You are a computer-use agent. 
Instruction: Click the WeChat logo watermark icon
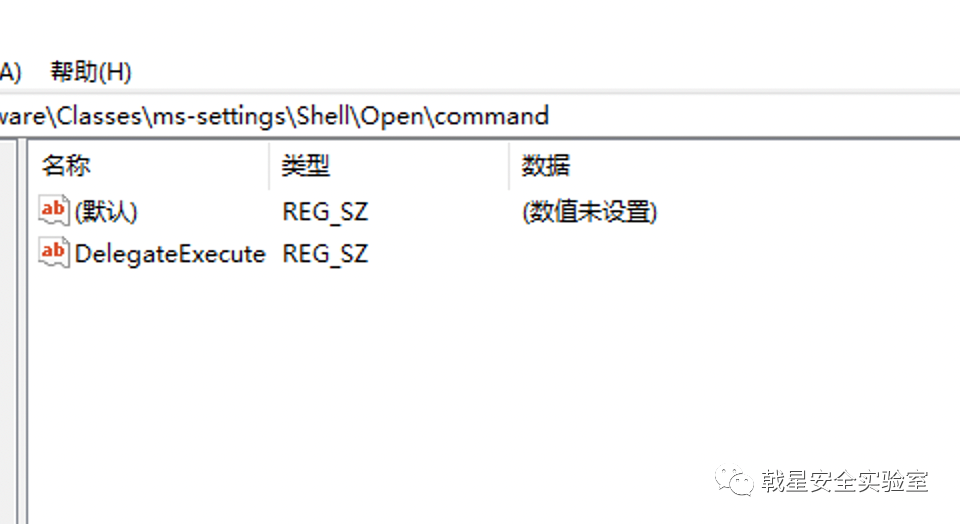pos(733,481)
